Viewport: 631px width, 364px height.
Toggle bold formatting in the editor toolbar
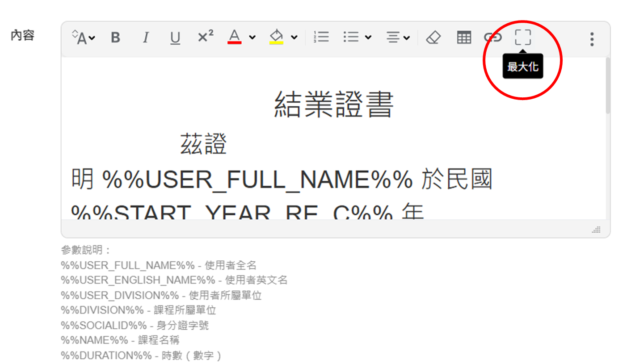click(116, 38)
